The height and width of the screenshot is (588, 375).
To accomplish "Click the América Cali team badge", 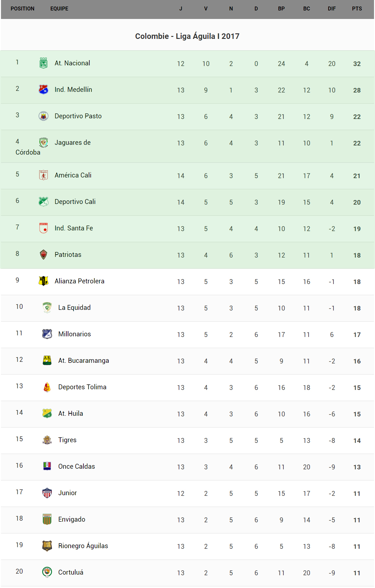I will pyautogui.click(x=44, y=175).
